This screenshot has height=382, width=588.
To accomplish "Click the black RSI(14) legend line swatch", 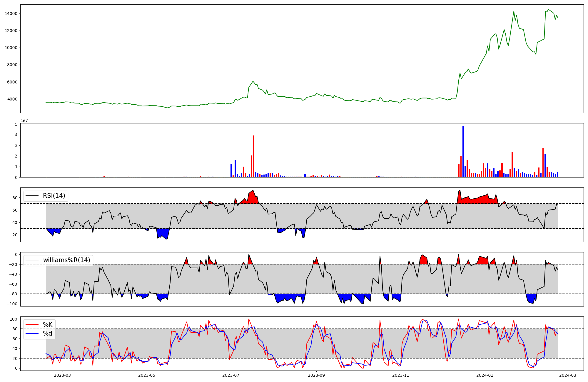I will [x=32, y=196].
